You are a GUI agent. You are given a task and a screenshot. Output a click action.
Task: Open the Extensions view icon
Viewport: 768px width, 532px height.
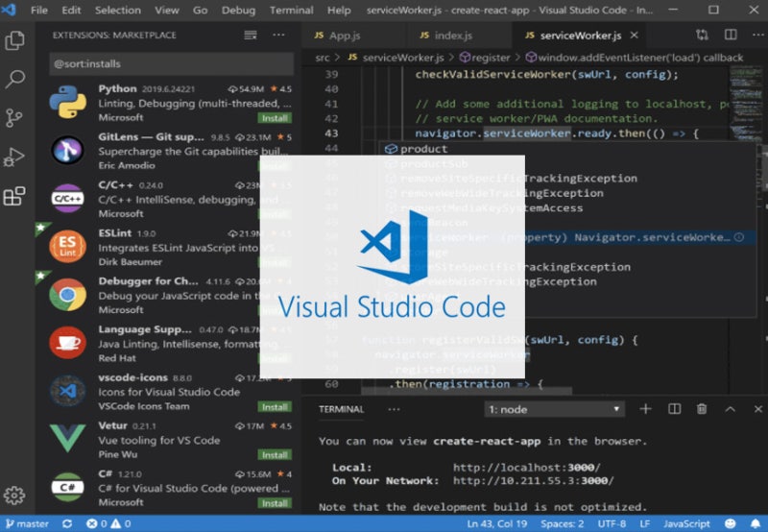pyautogui.click(x=14, y=197)
